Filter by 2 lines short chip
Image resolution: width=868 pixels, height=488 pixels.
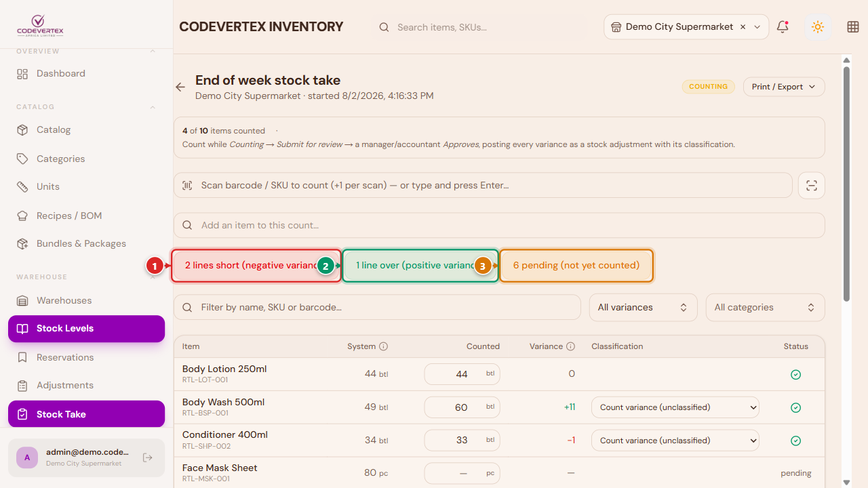pyautogui.click(x=256, y=266)
